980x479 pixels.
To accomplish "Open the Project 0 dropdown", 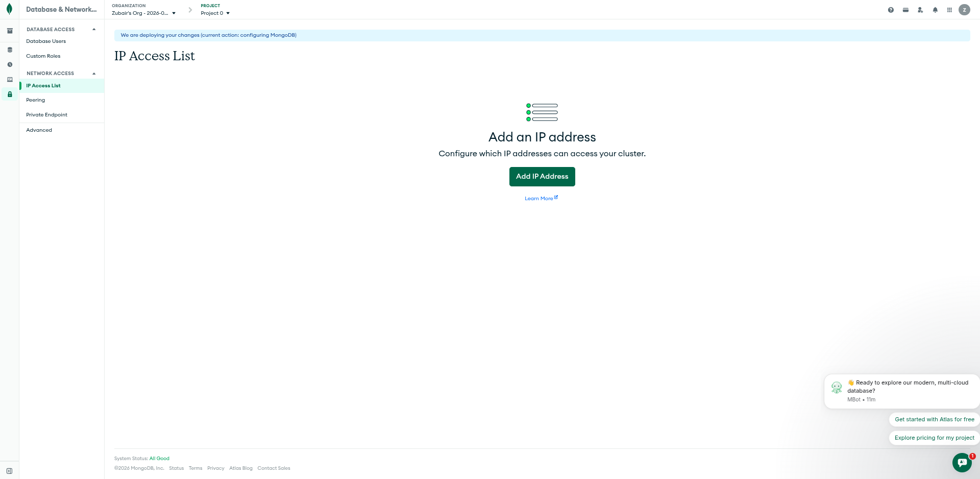I will click(x=215, y=13).
